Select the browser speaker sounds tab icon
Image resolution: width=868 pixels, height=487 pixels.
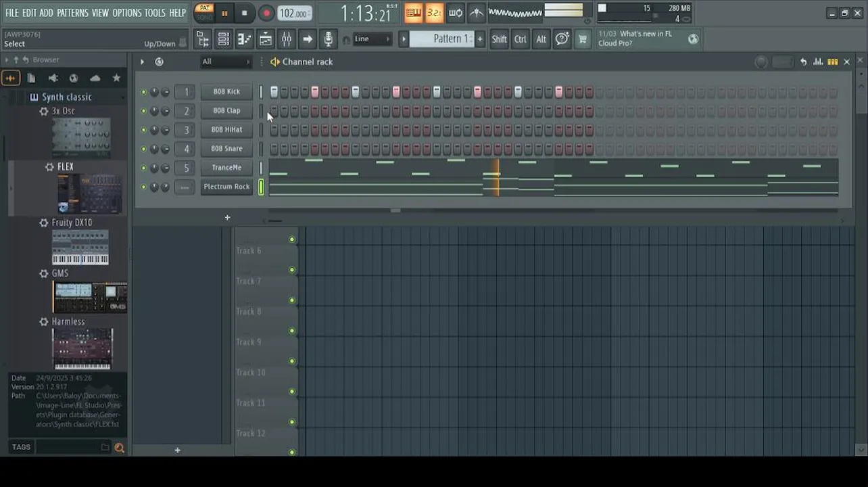point(53,78)
